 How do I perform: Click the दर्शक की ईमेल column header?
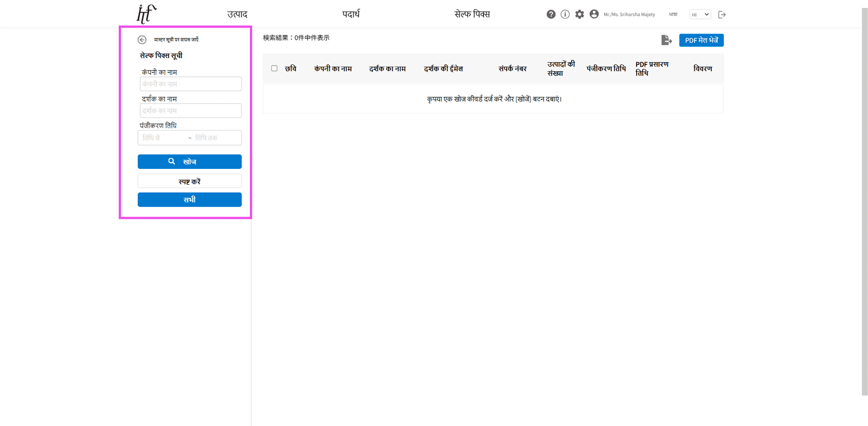point(443,68)
